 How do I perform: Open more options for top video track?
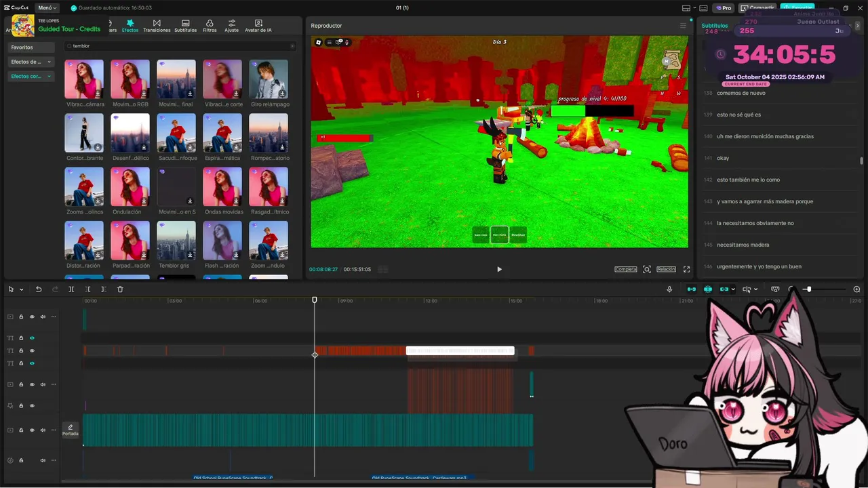(x=54, y=317)
